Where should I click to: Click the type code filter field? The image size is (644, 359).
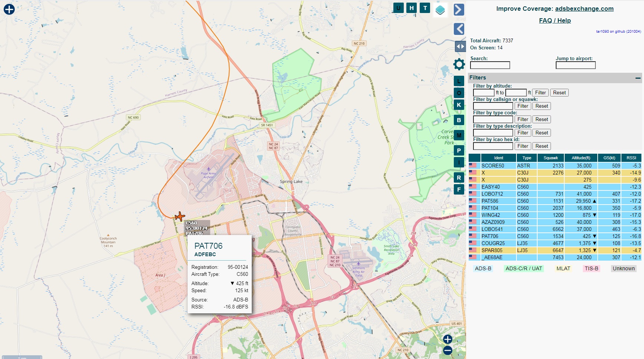[x=493, y=120]
